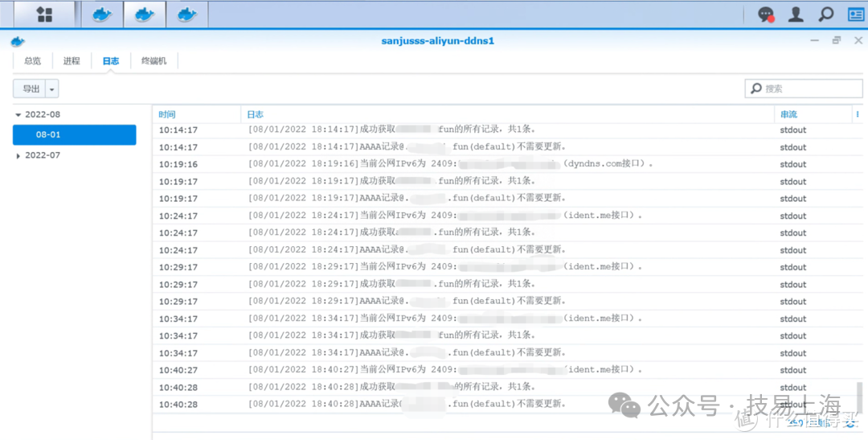Click the sanjusss-aliyun-ddns1 window title

point(437,41)
